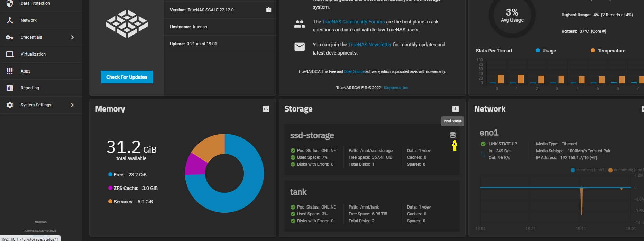The height and width of the screenshot is (241, 644).
Task: Copy TrueNAS version clipboard icon
Action: pos(269,10)
